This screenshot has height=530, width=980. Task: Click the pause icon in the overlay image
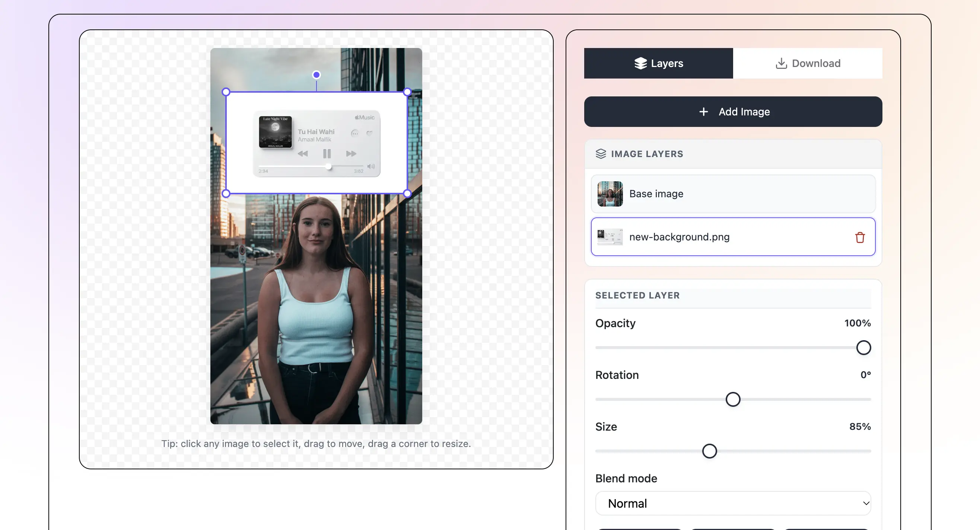(327, 154)
